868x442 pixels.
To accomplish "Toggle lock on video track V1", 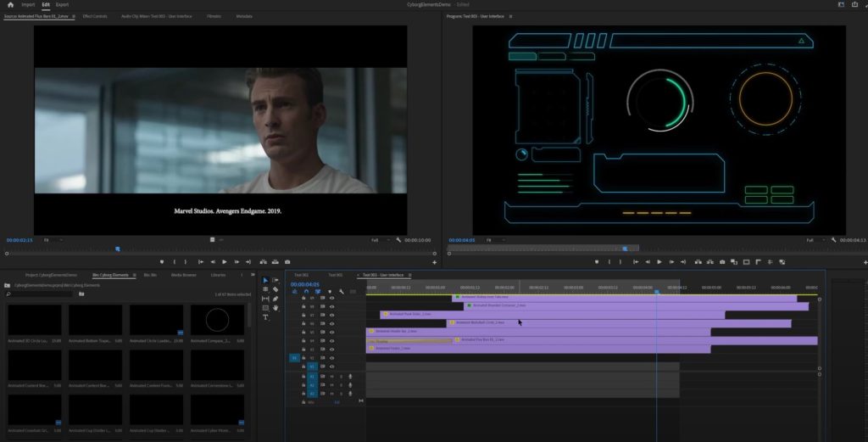I will click(x=303, y=366).
